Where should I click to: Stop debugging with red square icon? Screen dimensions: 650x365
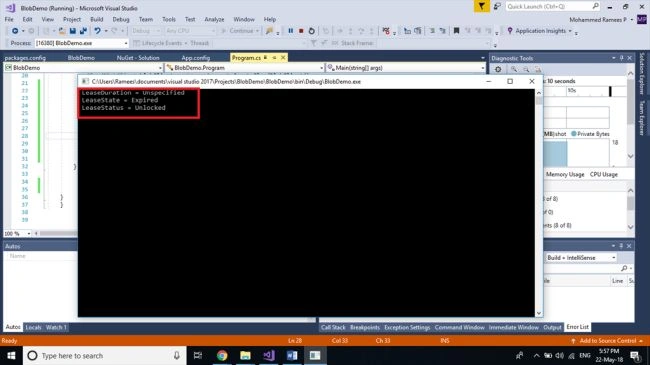coord(301,31)
